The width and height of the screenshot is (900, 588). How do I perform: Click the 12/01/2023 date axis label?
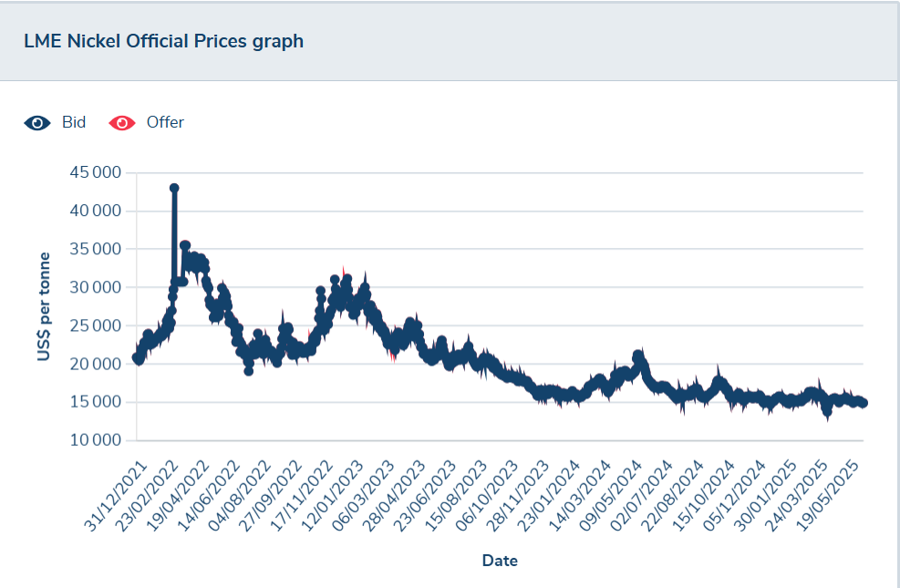pos(332,496)
